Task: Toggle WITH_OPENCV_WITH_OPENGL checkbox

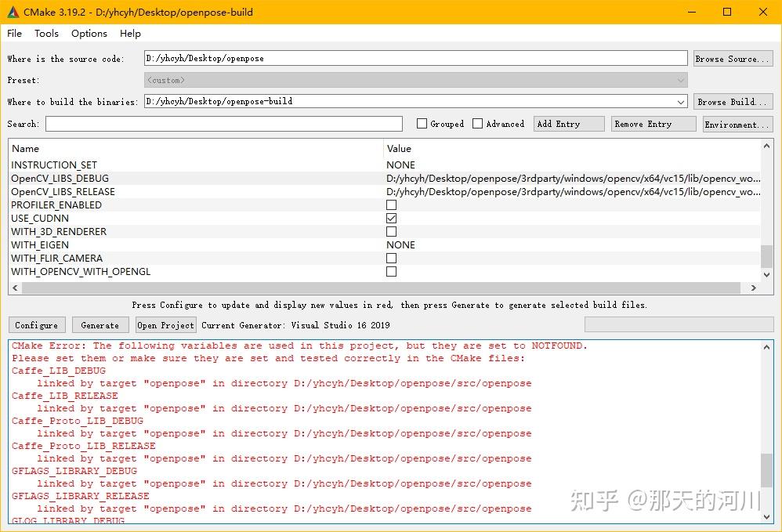Action: (392, 271)
